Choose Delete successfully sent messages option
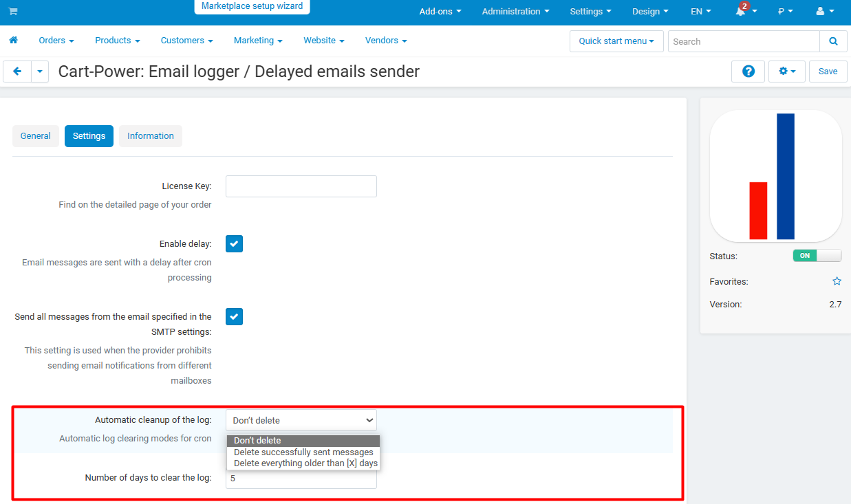The image size is (851, 504). [303, 452]
